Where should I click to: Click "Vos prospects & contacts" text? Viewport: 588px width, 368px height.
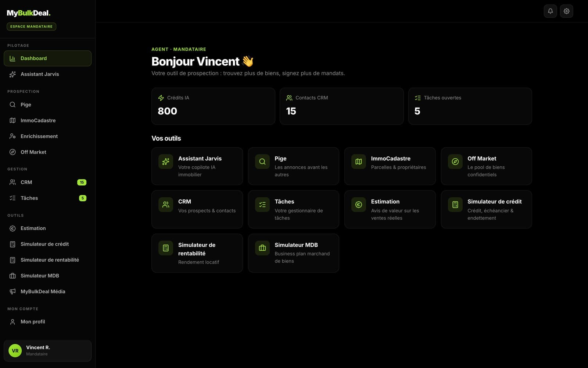pos(207,211)
